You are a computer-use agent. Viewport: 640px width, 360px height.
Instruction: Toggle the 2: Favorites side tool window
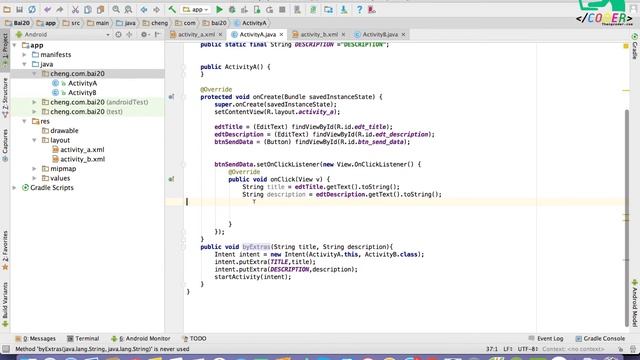pyautogui.click(x=5, y=250)
